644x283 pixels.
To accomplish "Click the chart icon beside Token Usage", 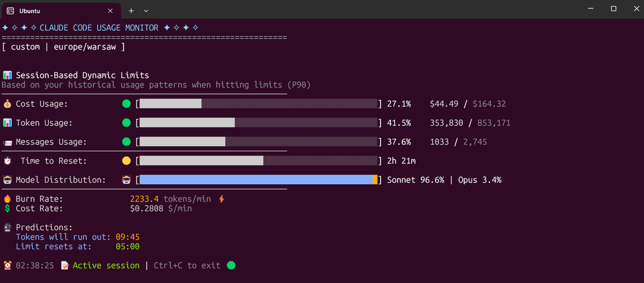I will pos(7,123).
